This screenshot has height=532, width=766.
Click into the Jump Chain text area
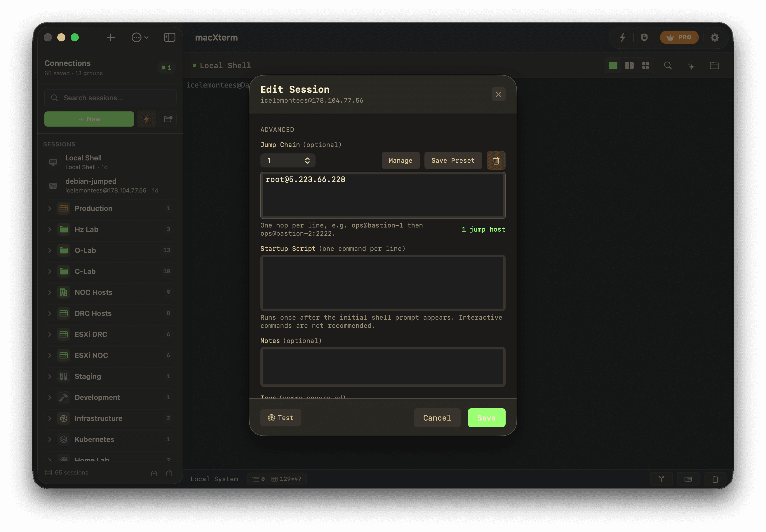click(383, 195)
